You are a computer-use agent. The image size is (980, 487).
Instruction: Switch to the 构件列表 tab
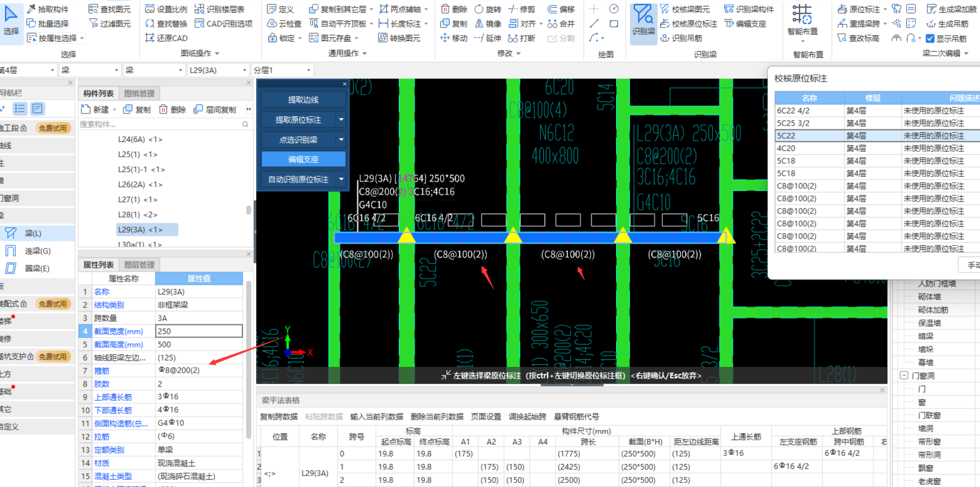98,93
